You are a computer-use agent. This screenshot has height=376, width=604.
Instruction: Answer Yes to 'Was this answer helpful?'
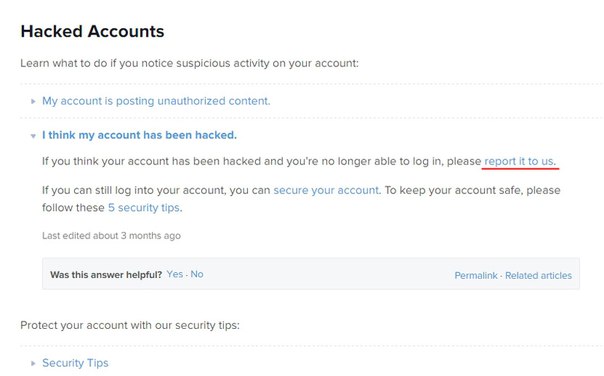tap(174, 274)
